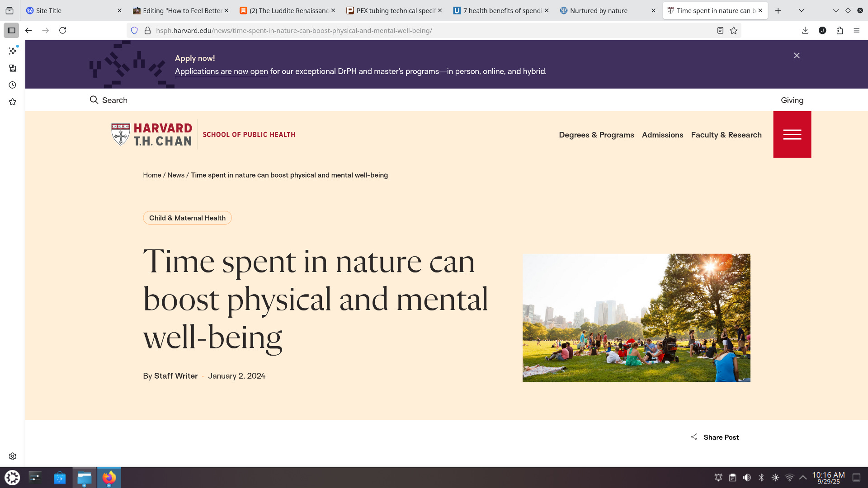Reload the current page
This screenshot has height=488, width=868.
(x=63, y=30)
